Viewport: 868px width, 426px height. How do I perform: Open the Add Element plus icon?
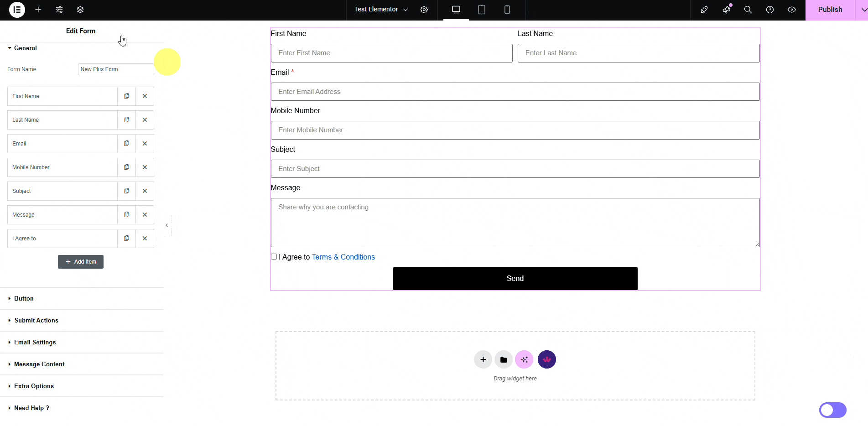click(38, 10)
